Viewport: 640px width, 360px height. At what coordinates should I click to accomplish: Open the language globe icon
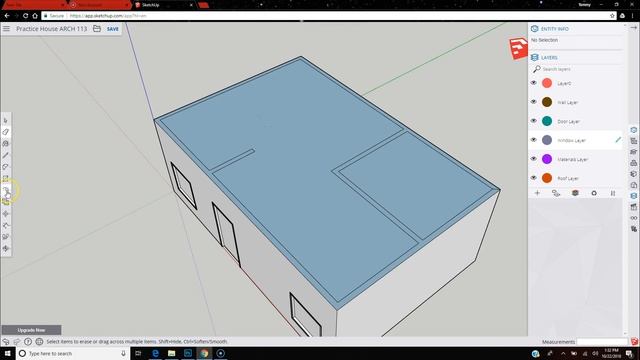[x=39, y=342]
